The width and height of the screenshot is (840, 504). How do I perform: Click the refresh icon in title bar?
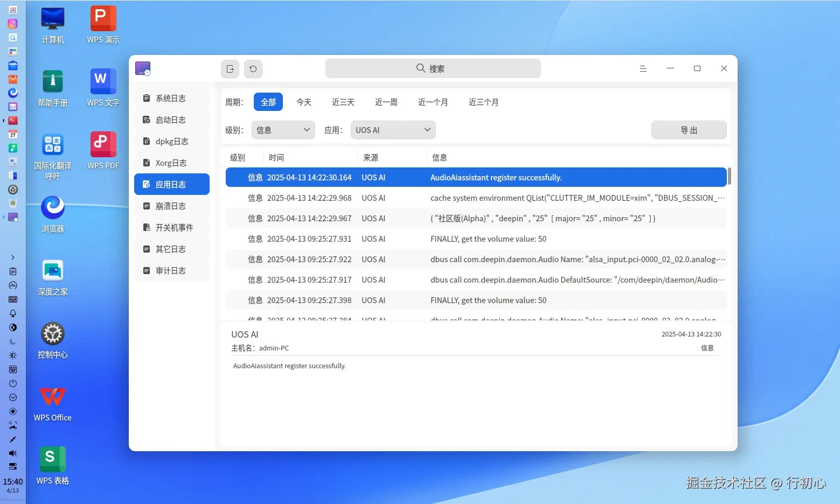[253, 69]
